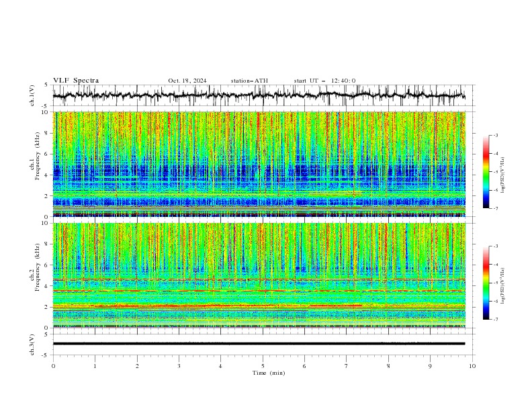532x411 pixels.
Task: Click the 'VLF Spectra' title text
Action: [x=76, y=81]
